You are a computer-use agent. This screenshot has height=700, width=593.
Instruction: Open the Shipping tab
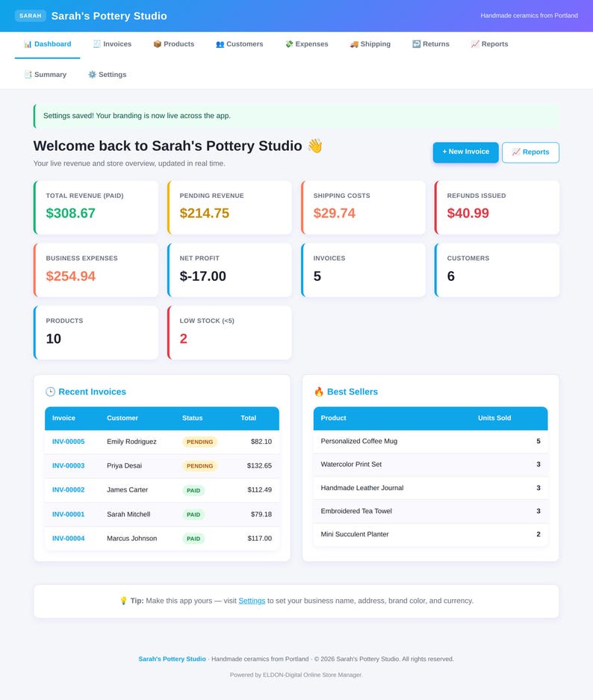(x=370, y=44)
